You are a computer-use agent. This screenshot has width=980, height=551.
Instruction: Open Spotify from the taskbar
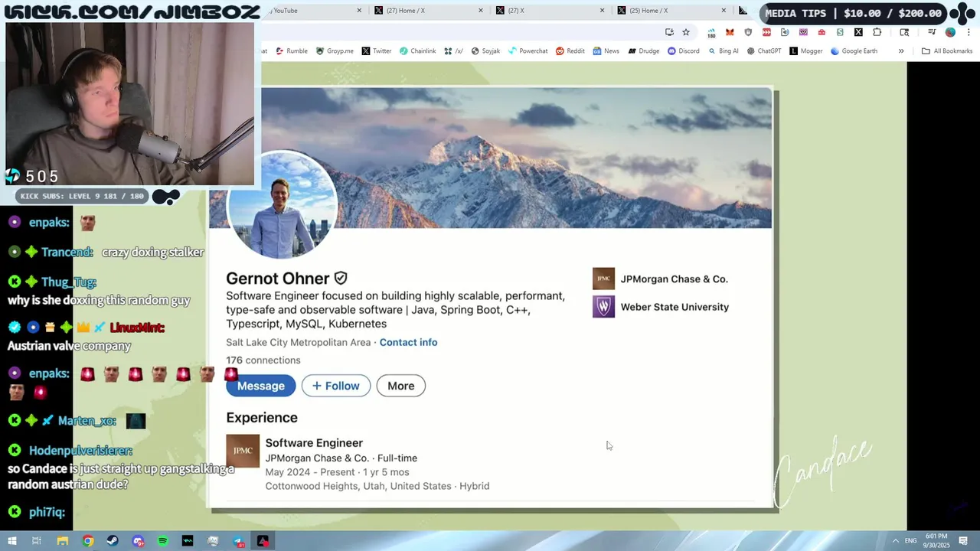point(163,541)
